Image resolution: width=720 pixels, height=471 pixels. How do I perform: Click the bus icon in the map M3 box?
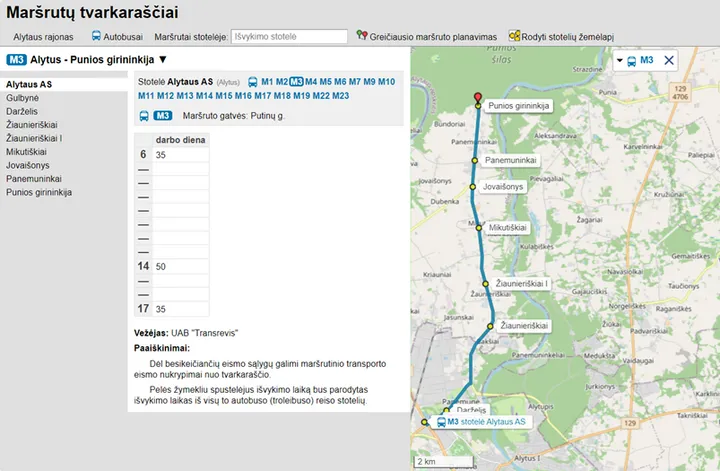[631, 61]
